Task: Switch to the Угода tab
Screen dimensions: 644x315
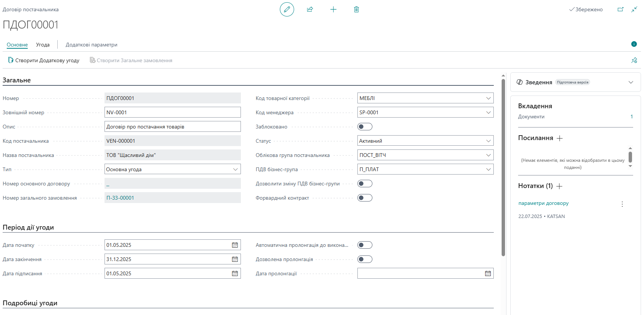Action: (x=43, y=45)
